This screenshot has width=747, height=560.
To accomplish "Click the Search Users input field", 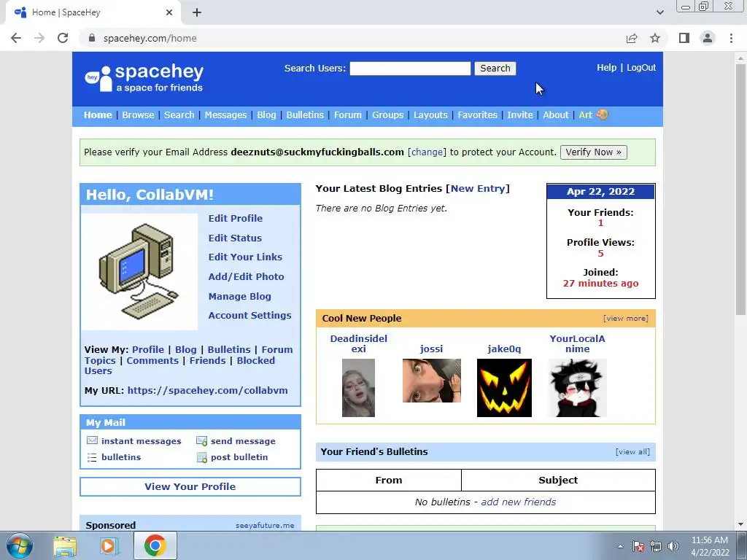I will tap(410, 68).
